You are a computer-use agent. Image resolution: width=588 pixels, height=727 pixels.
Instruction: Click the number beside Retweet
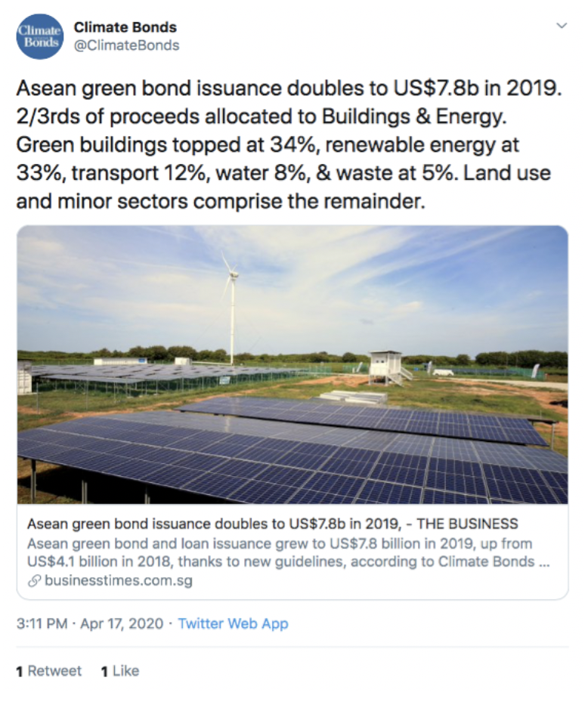pos(20,671)
